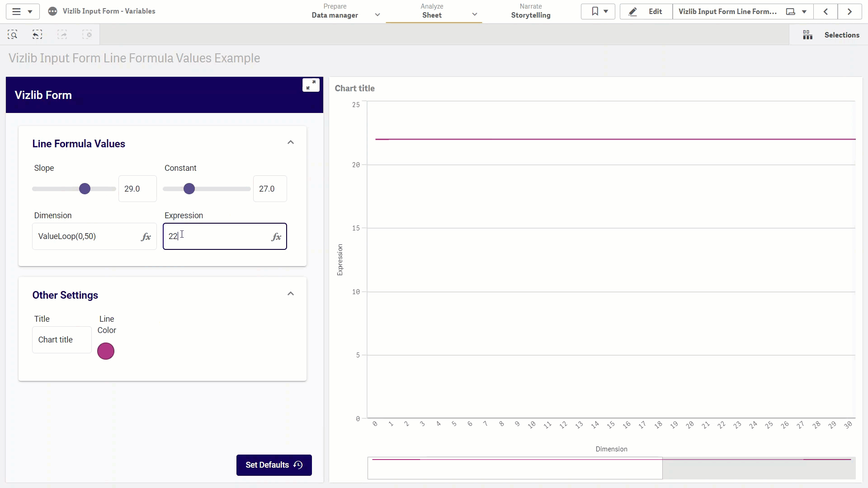Open the smart search tool

click(x=13, y=35)
